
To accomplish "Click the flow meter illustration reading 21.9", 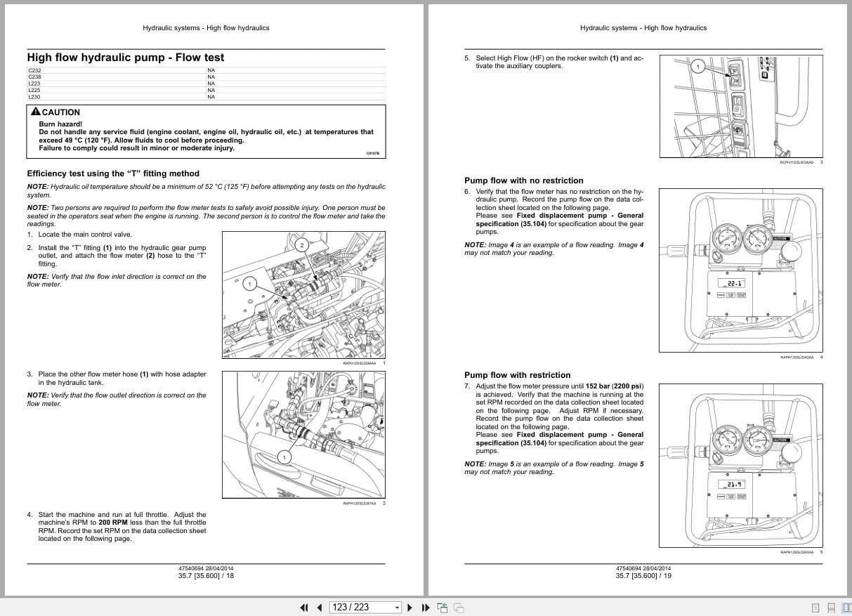I will (741, 465).
